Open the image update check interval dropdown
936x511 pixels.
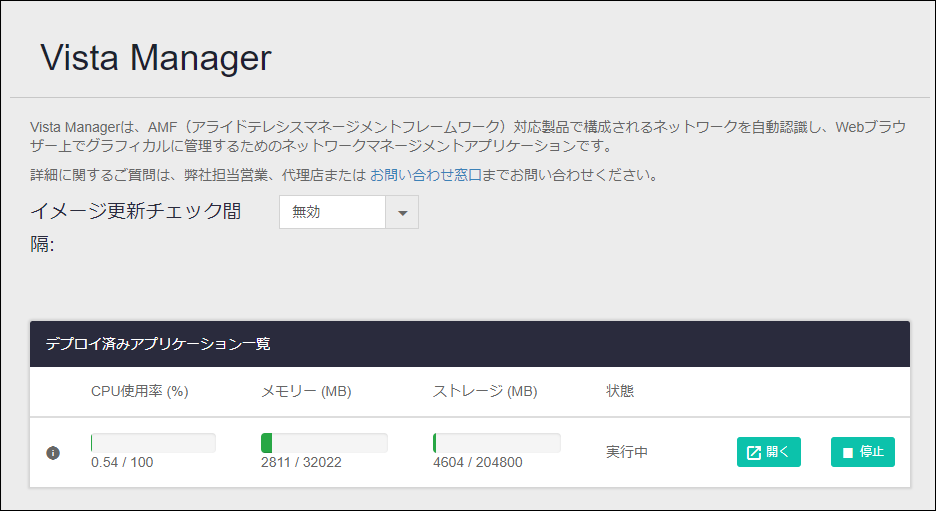point(349,212)
